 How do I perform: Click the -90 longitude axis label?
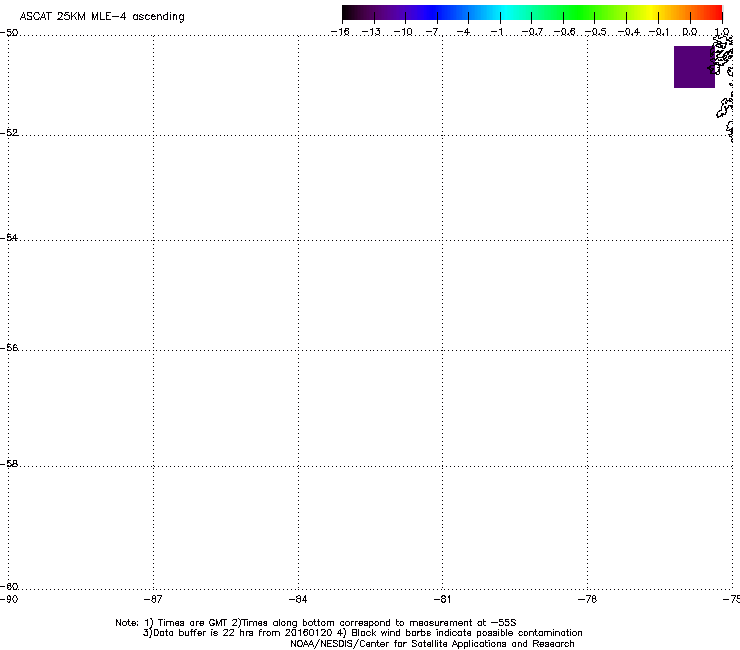click(9, 599)
